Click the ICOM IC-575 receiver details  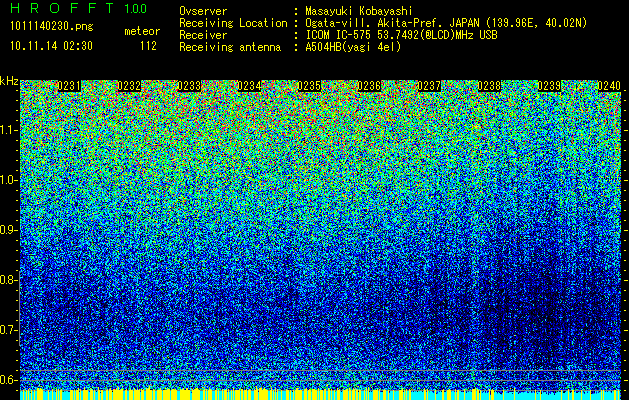[x=401, y=35]
